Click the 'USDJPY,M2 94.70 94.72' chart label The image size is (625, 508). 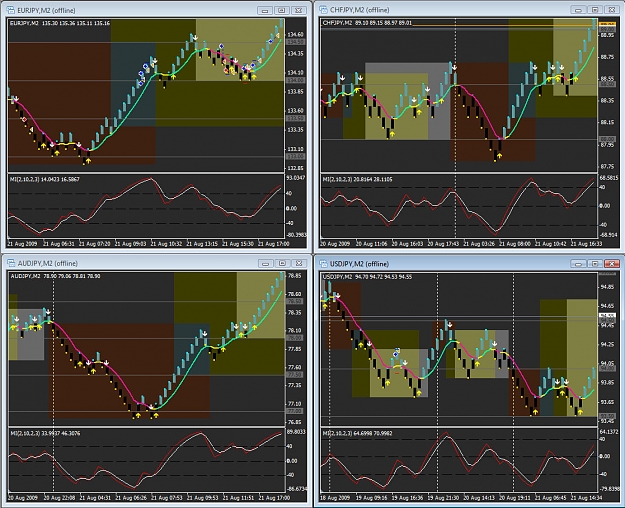(367, 277)
